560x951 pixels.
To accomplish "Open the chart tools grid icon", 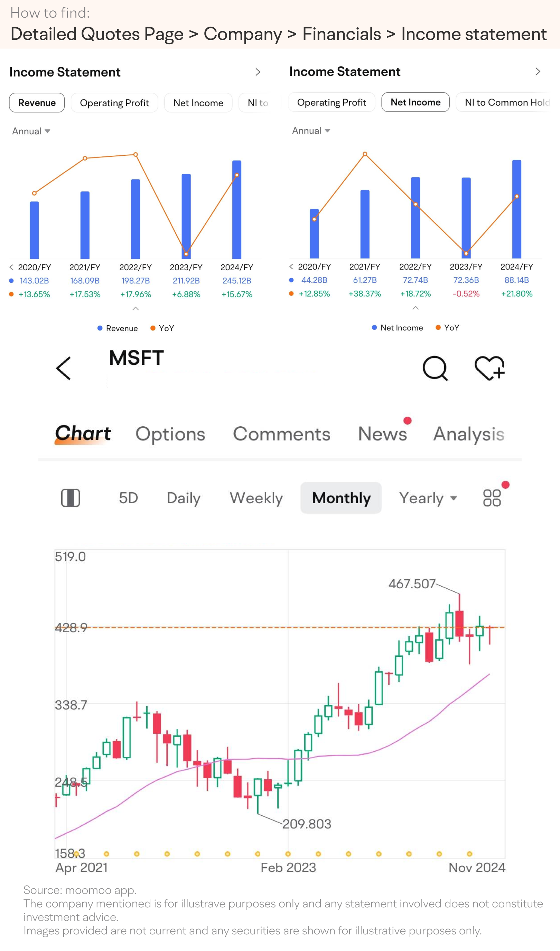I will [x=492, y=498].
